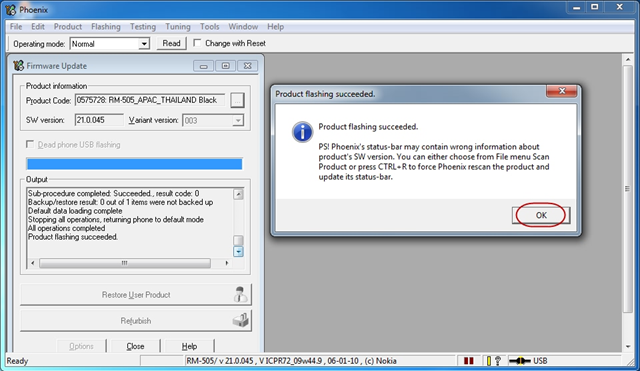Open the Product menu

[68, 27]
